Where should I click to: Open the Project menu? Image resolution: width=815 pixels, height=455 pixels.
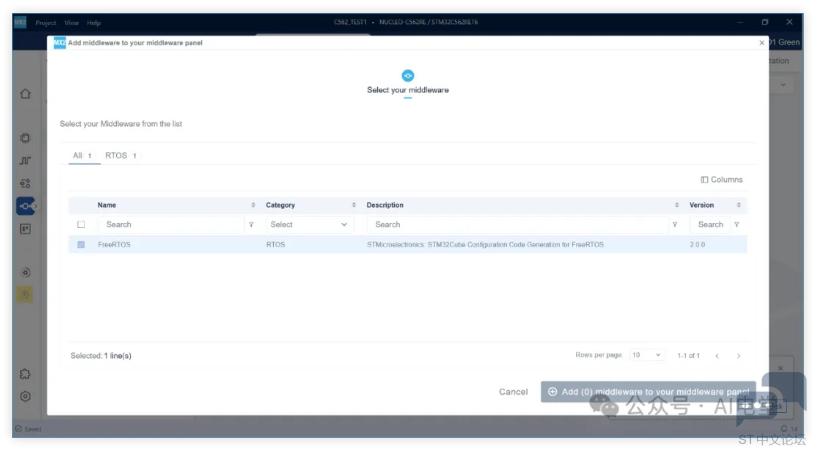tap(46, 22)
